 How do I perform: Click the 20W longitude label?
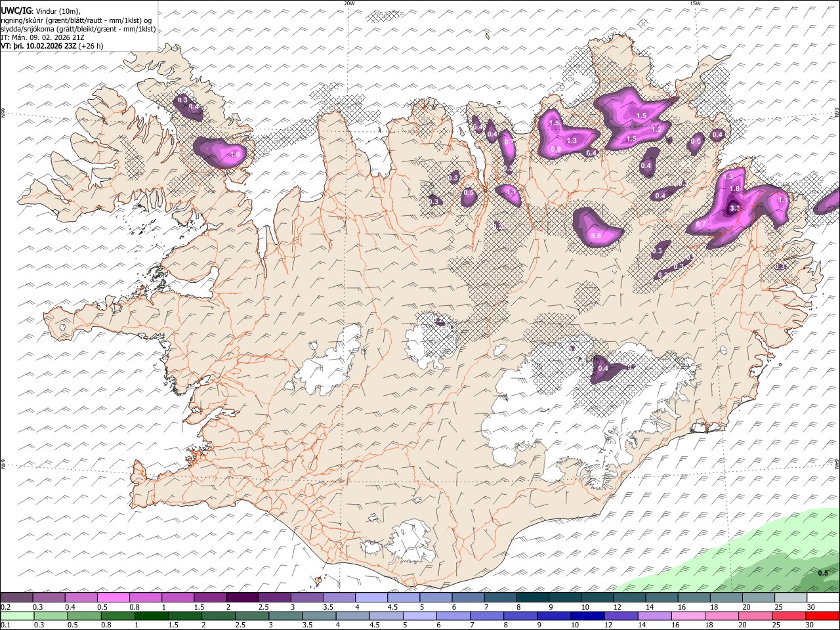pos(349,3)
